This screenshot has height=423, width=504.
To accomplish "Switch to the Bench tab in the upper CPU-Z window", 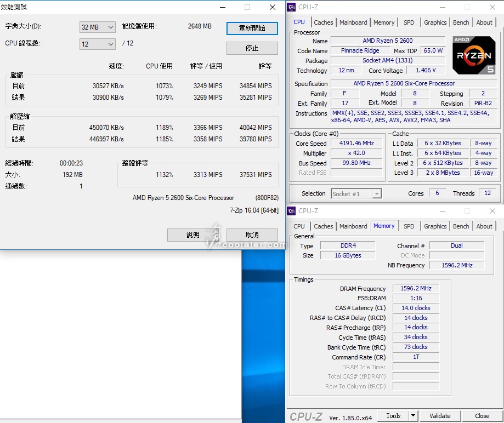I will (x=461, y=22).
